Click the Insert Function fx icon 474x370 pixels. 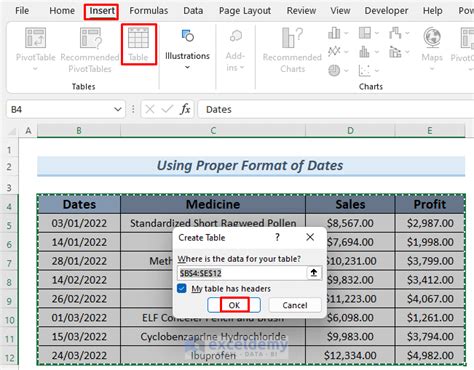coord(185,109)
